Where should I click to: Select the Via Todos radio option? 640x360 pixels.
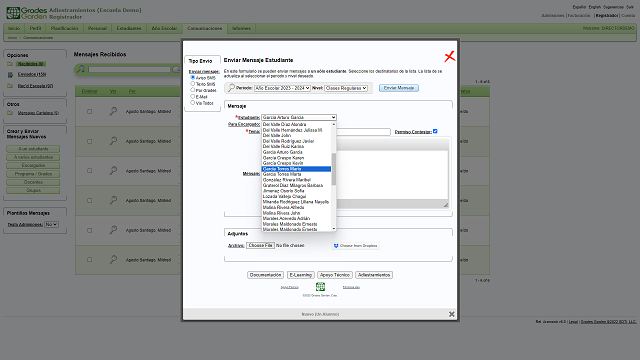[193, 103]
